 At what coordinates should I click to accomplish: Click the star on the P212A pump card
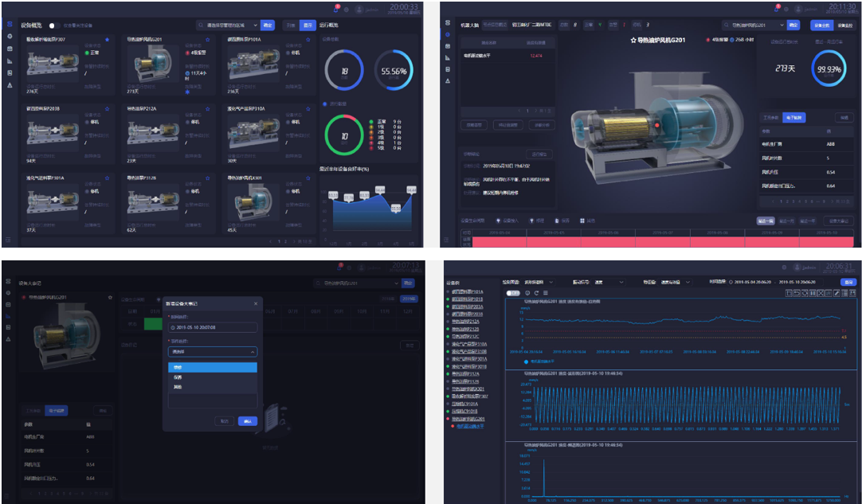pyautogui.click(x=207, y=109)
